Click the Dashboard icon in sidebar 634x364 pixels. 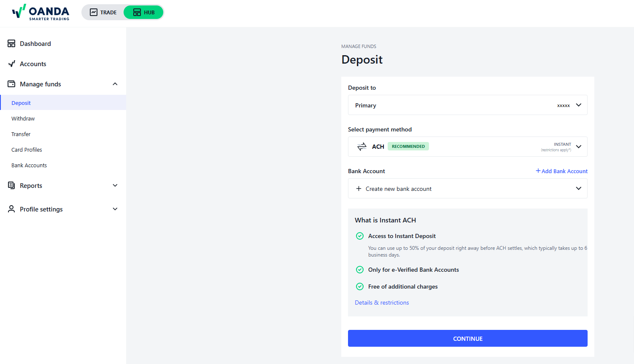pos(11,43)
